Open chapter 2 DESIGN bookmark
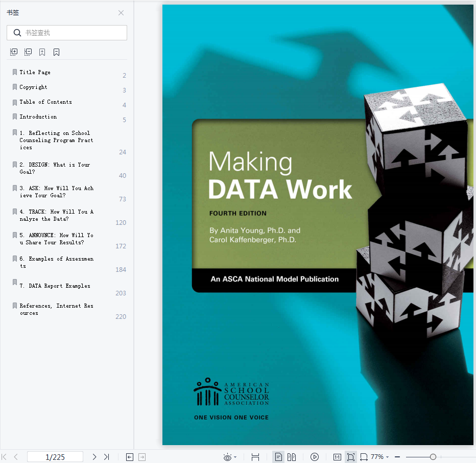 [x=55, y=168]
